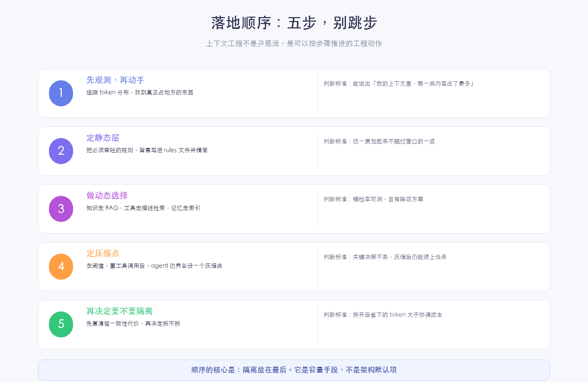Click the blue step 1 circle
This screenshot has height=382, width=588.
61,93
